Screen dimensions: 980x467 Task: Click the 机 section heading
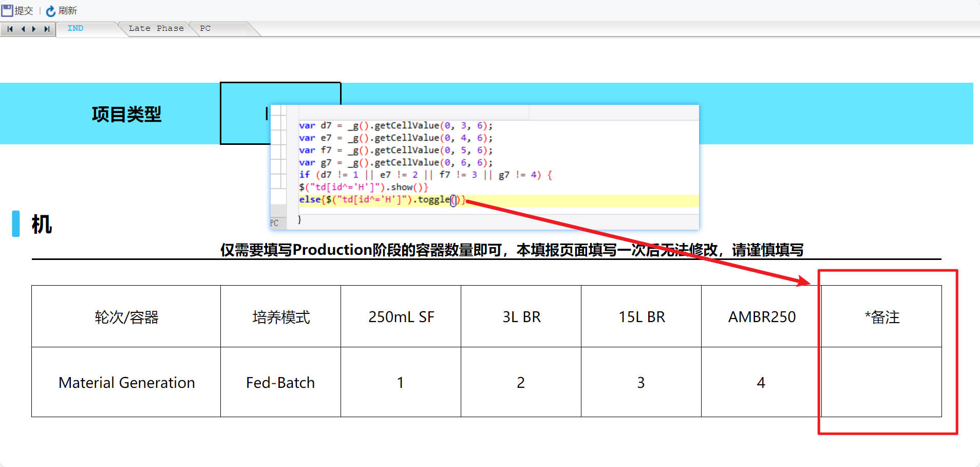click(42, 225)
